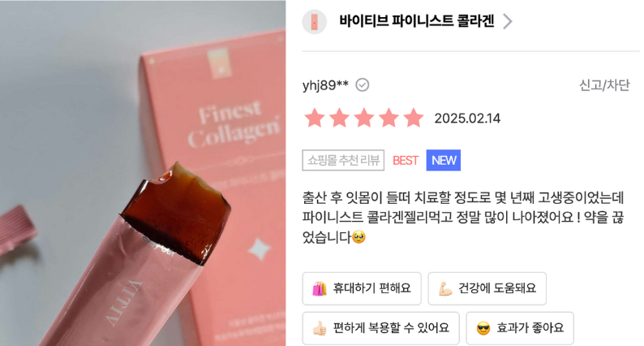The width and height of the screenshot is (644, 346).
Task: Toggle the 건강에 도움돼요 tag
Action: (x=487, y=288)
